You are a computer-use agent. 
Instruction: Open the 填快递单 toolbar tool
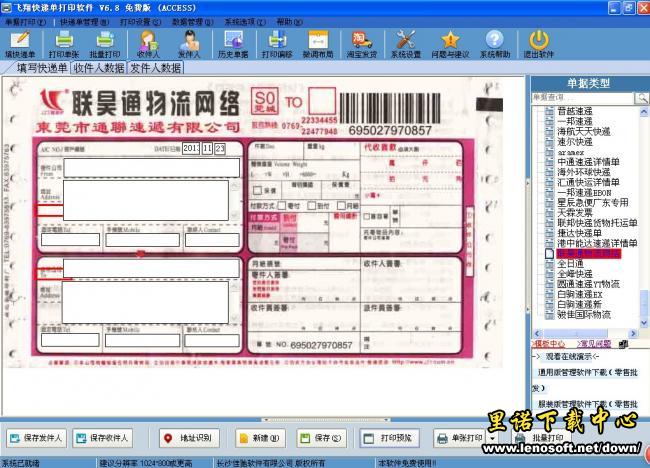[x=20, y=44]
